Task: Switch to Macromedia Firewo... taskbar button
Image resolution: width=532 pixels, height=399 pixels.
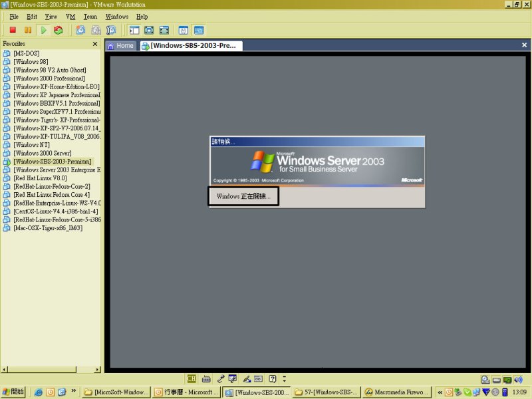Action: point(397,392)
